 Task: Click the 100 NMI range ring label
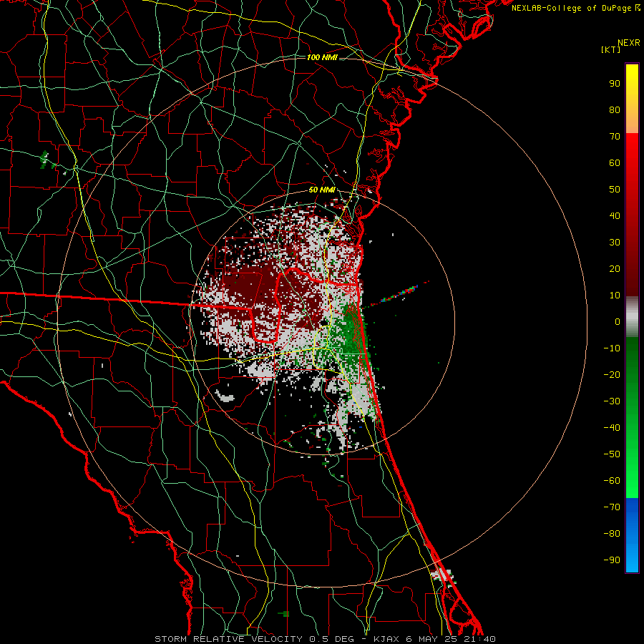pyautogui.click(x=322, y=57)
